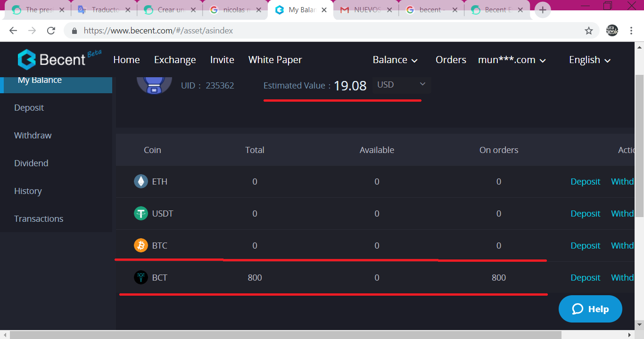Open the Orders page
The image size is (644, 339).
coord(451,60)
